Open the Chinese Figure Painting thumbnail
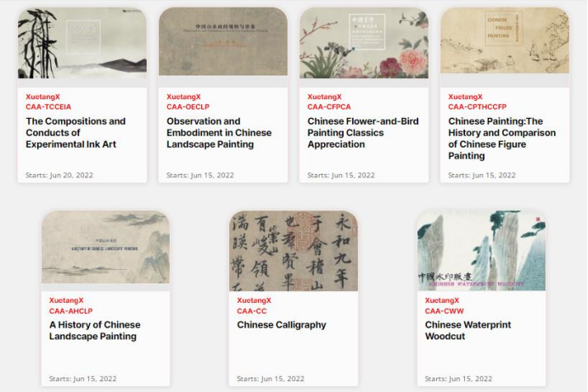Screen dimensions: 588x392 (x=505, y=41)
